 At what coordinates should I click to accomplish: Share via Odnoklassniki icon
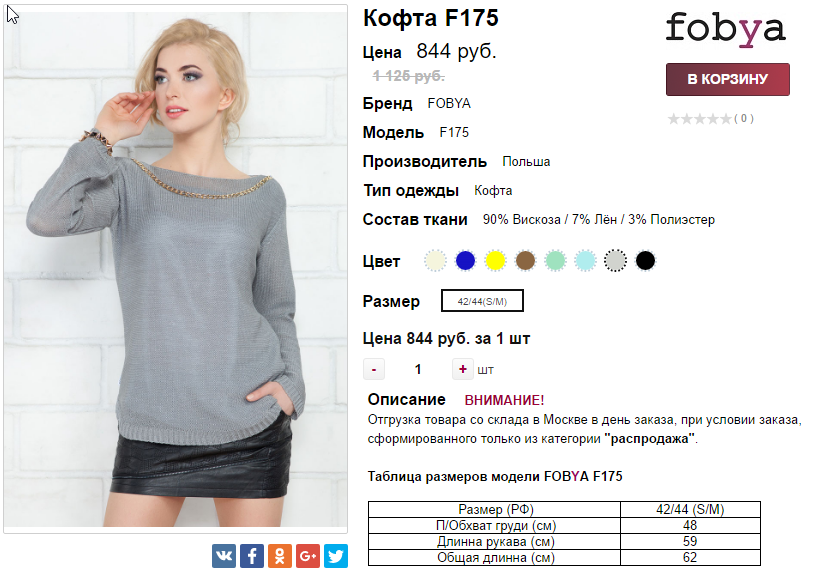point(280,555)
